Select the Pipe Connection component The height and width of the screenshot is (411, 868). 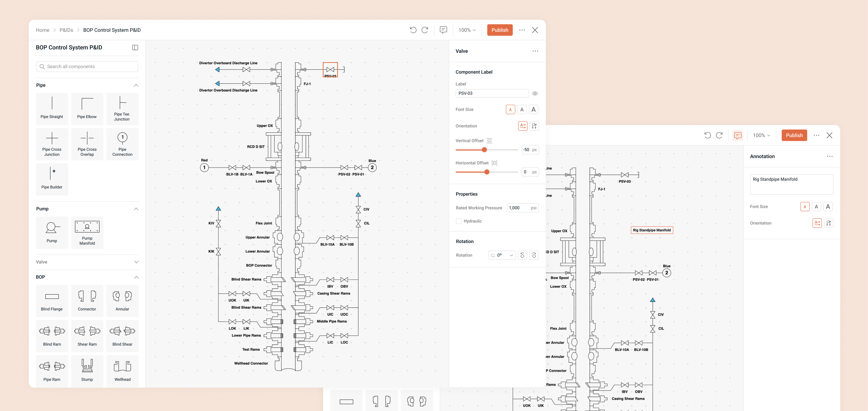tap(122, 144)
